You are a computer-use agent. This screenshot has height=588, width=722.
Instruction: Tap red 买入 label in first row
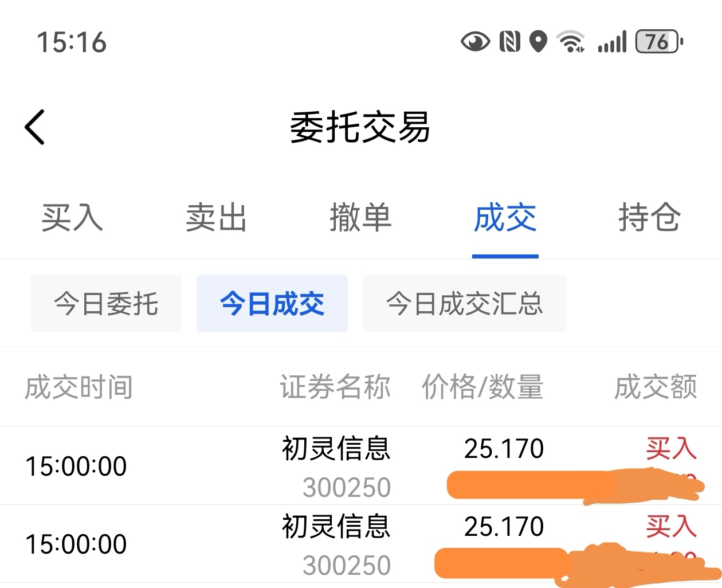[x=672, y=449]
